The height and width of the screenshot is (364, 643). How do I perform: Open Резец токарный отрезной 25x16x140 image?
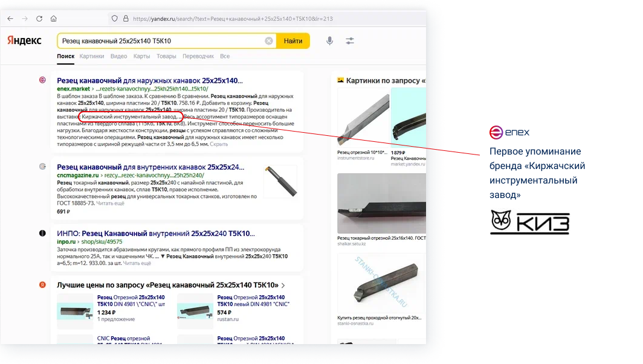[x=381, y=203]
